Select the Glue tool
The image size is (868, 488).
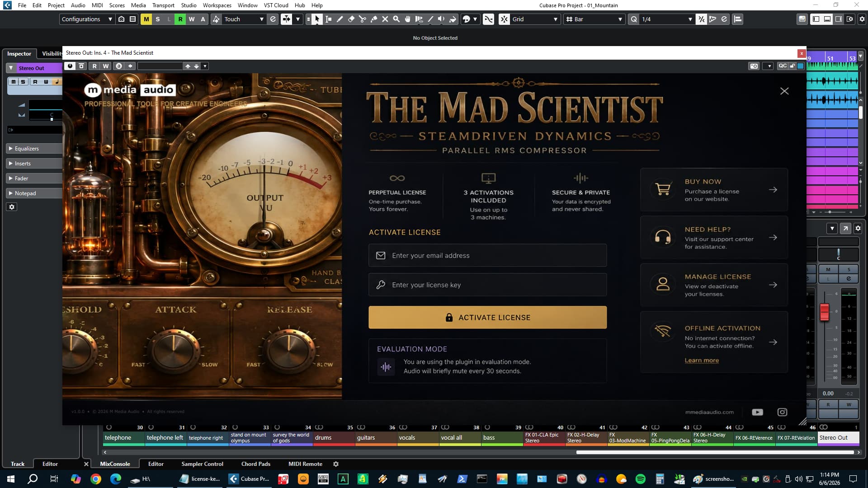374,19
